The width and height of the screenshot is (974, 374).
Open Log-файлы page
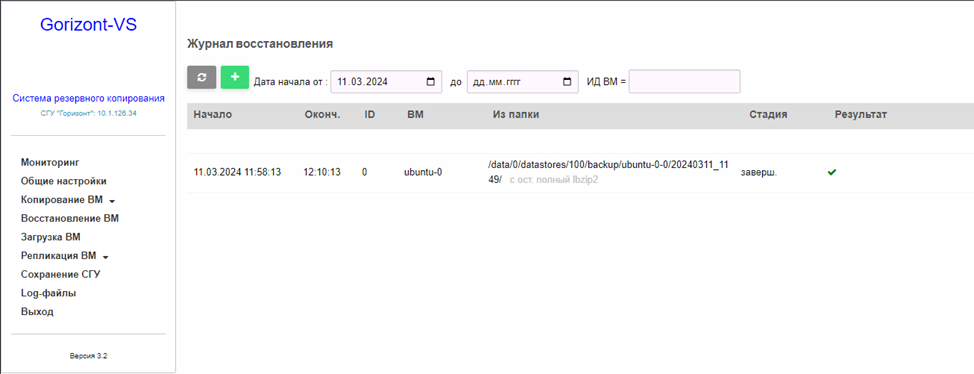pos(48,293)
